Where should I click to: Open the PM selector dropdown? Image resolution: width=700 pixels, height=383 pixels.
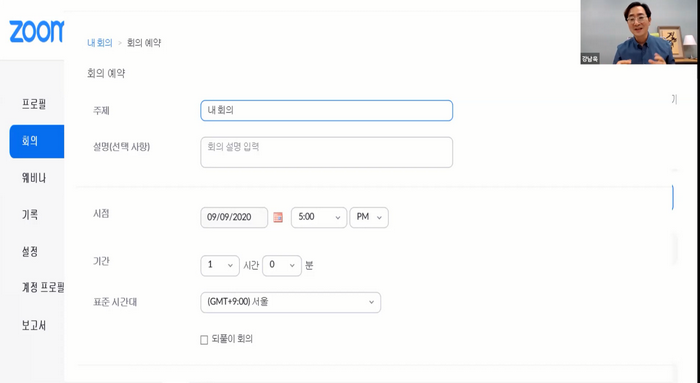click(369, 217)
